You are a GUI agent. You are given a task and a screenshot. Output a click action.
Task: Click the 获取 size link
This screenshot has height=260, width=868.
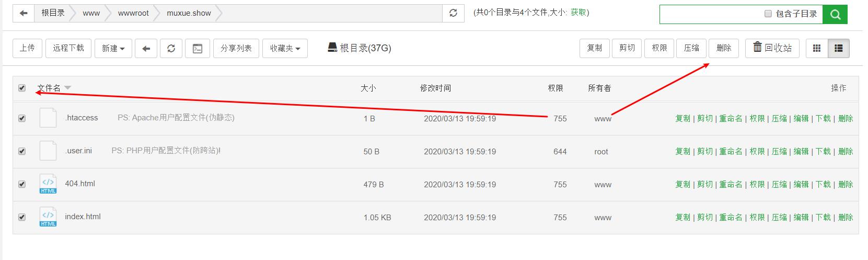578,12
